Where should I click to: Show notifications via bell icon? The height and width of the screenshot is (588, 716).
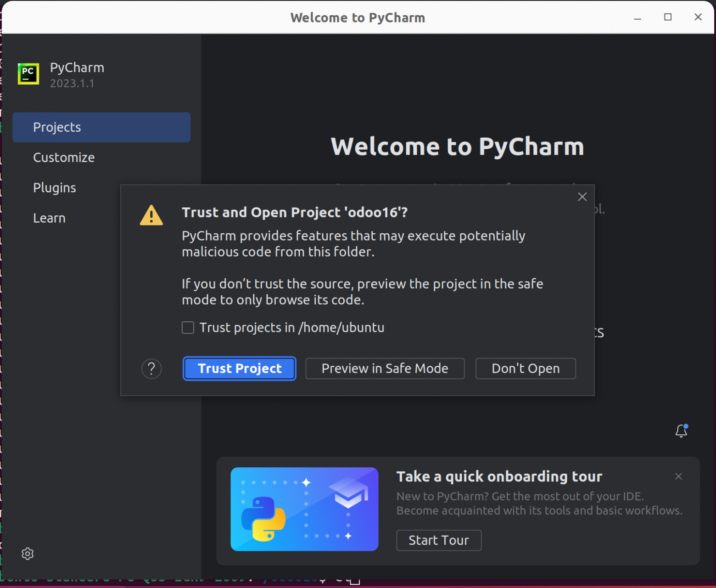click(682, 431)
